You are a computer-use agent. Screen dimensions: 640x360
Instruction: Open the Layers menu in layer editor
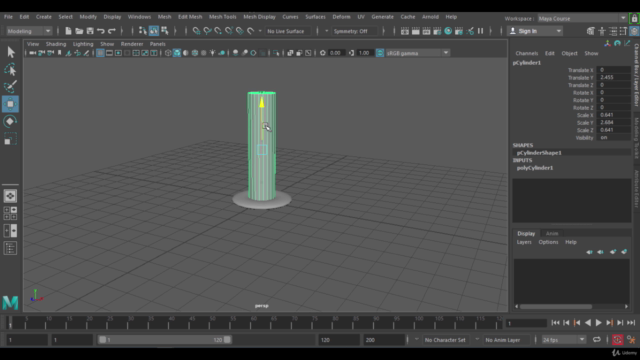pos(524,242)
